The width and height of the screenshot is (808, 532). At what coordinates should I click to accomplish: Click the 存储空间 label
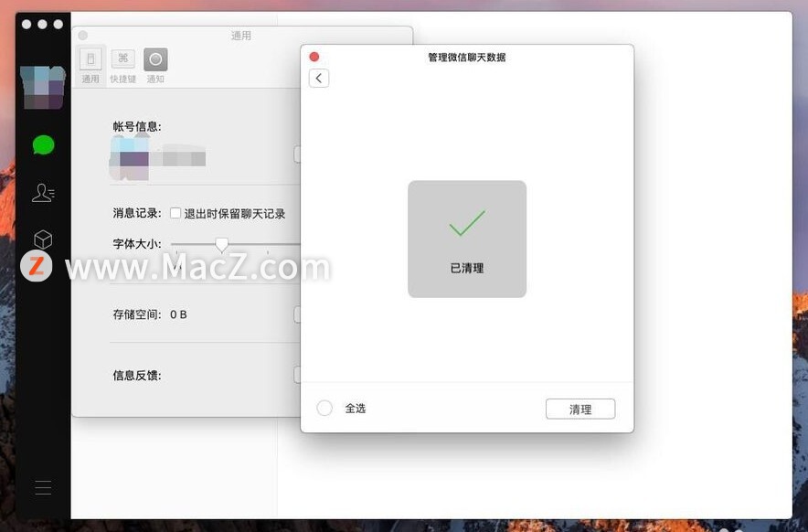(x=137, y=314)
